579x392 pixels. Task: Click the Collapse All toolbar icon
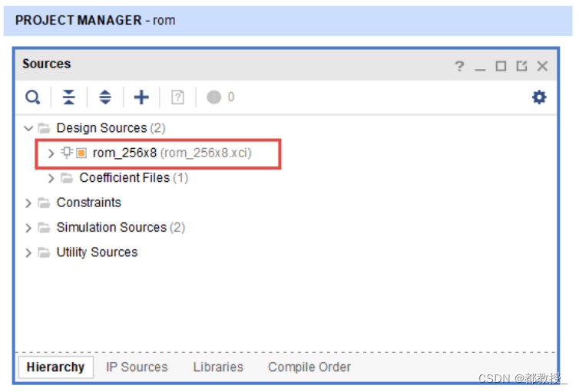pos(68,97)
